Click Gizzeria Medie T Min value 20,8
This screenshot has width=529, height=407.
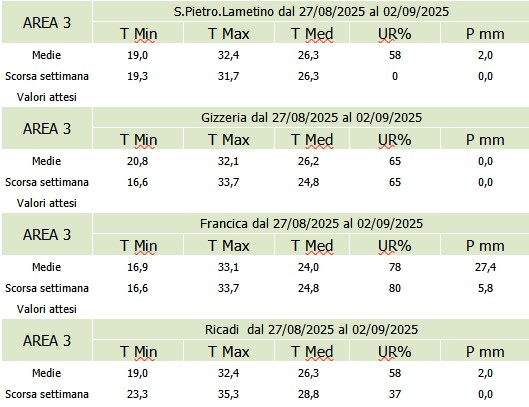138,161
